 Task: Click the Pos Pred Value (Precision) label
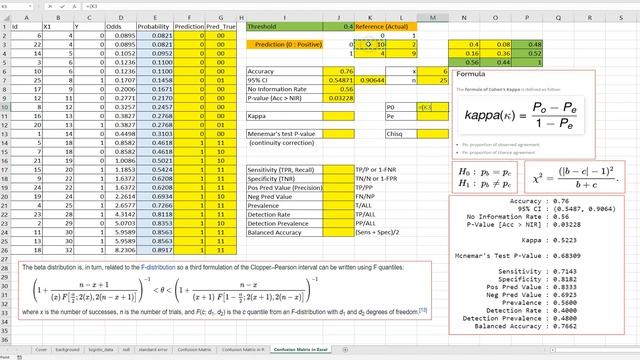pyautogui.click(x=284, y=187)
